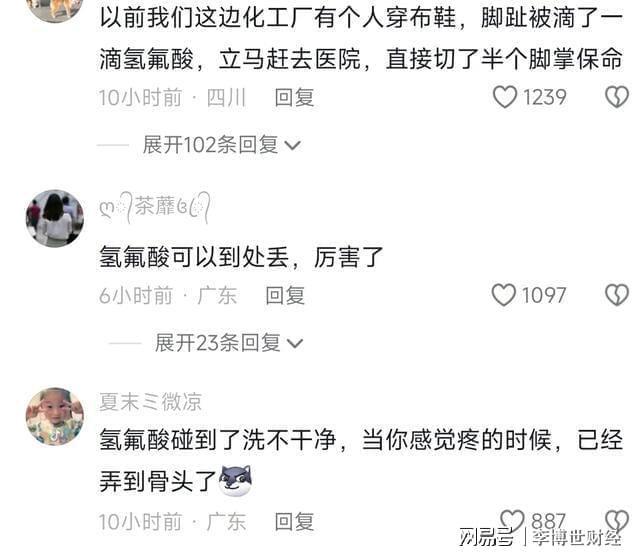Screen dimensions: 640x557
Task: Like the 茶蘼 comment with 1097 likes
Action: (x=504, y=295)
